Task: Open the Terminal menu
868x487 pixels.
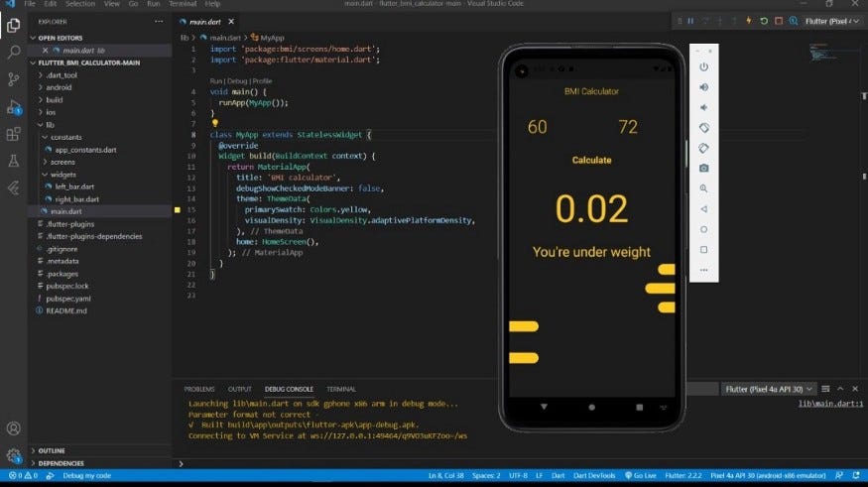Action: 183,4
